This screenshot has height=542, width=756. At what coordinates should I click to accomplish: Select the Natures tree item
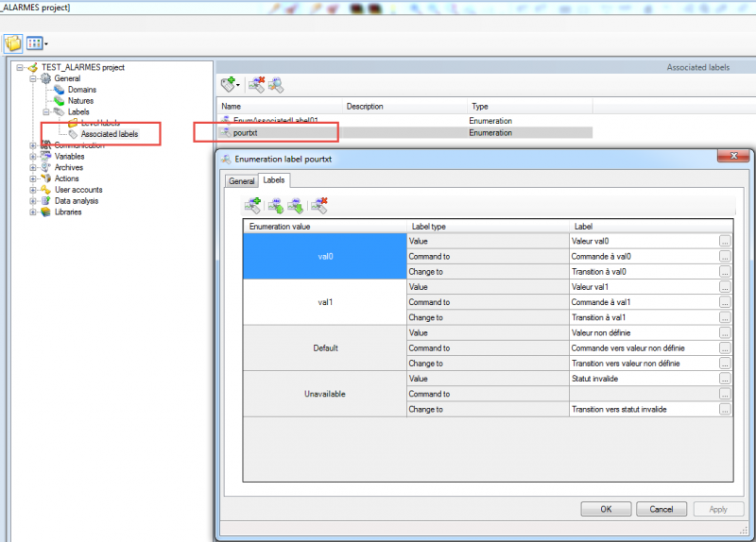click(80, 101)
